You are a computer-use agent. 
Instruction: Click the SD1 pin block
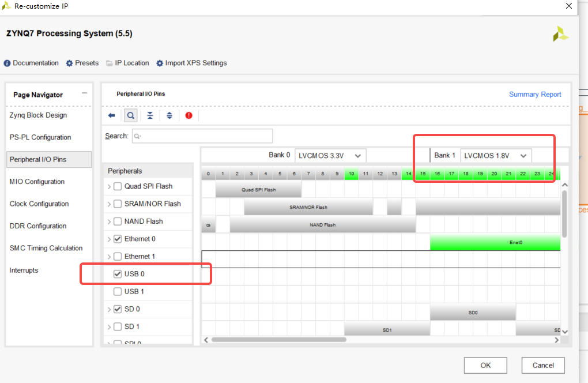387,329
